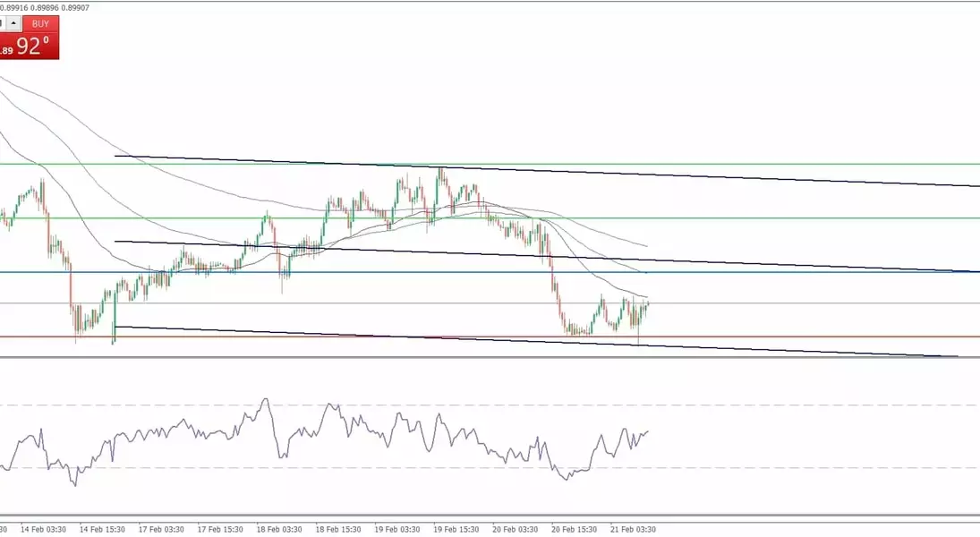Click the 21 Feb 03:30 time label

click(633, 530)
